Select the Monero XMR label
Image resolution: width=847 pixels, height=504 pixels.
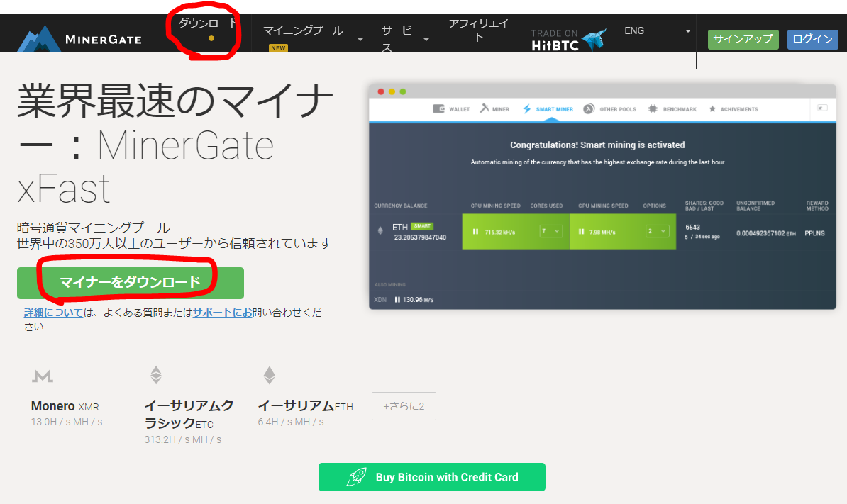click(65, 406)
